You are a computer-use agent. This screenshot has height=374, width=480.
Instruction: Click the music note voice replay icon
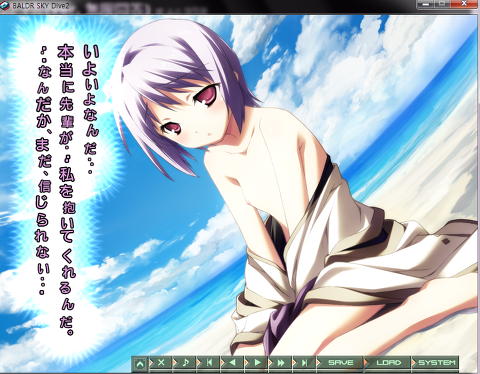(186, 363)
